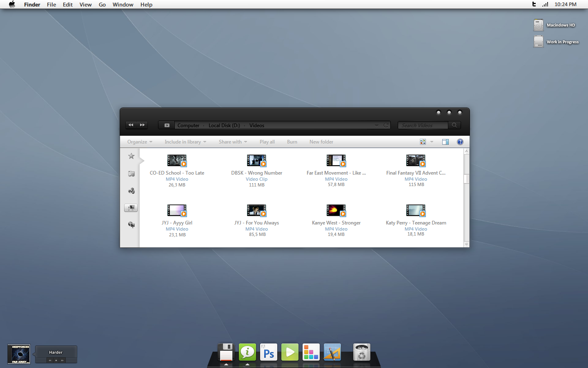Image resolution: width=588 pixels, height=368 pixels.
Task: Click the search magnifier button
Action: coord(454,125)
